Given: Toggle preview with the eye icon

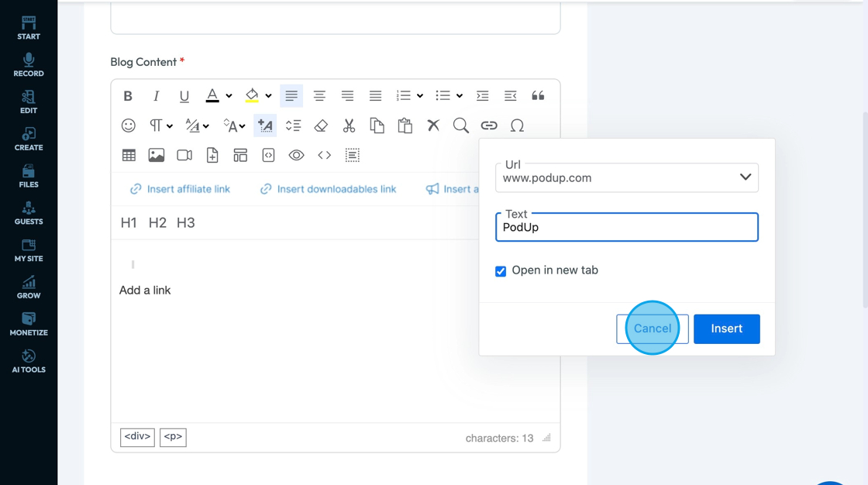Looking at the screenshot, I should coord(296,156).
